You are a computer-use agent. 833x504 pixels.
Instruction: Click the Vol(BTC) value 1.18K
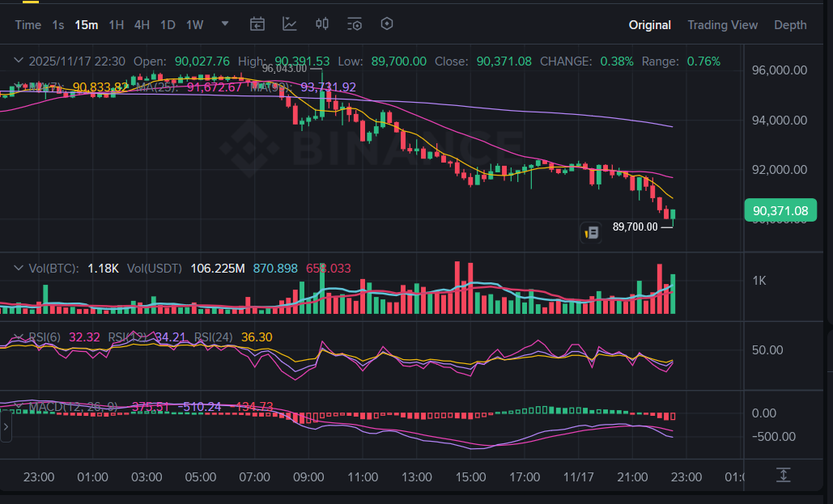[x=103, y=269]
